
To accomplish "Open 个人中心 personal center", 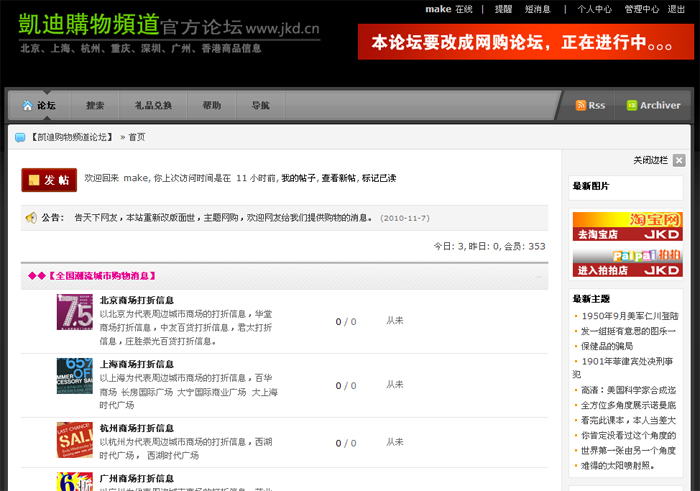I will point(594,9).
